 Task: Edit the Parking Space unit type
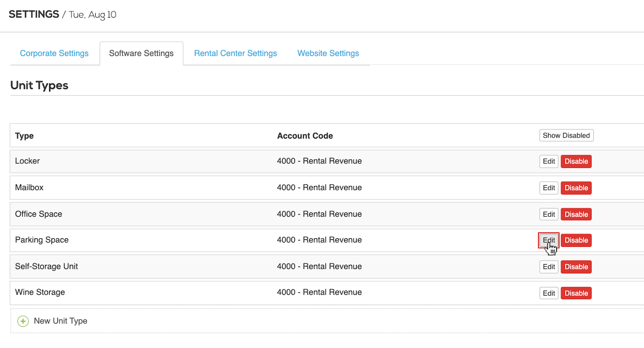pos(549,240)
